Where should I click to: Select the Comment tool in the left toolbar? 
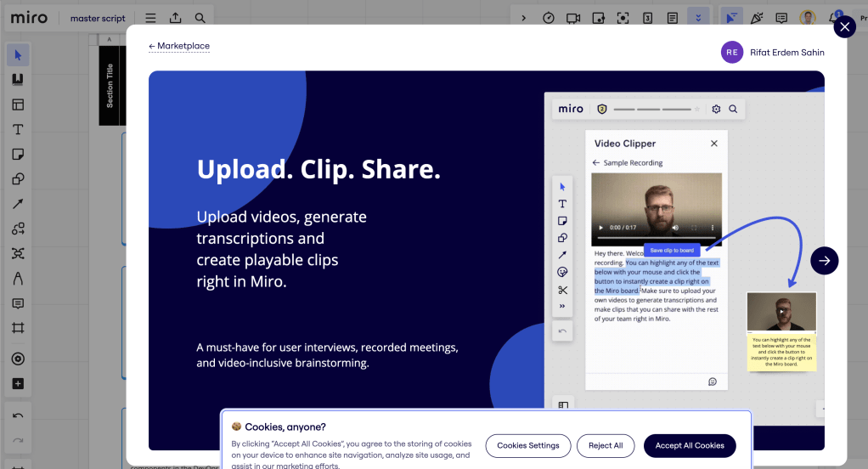coord(18,302)
